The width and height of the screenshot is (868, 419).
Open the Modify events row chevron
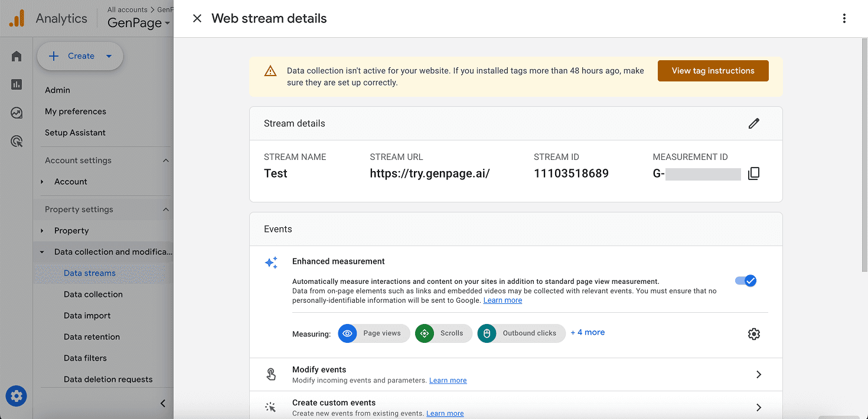tap(759, 375)
